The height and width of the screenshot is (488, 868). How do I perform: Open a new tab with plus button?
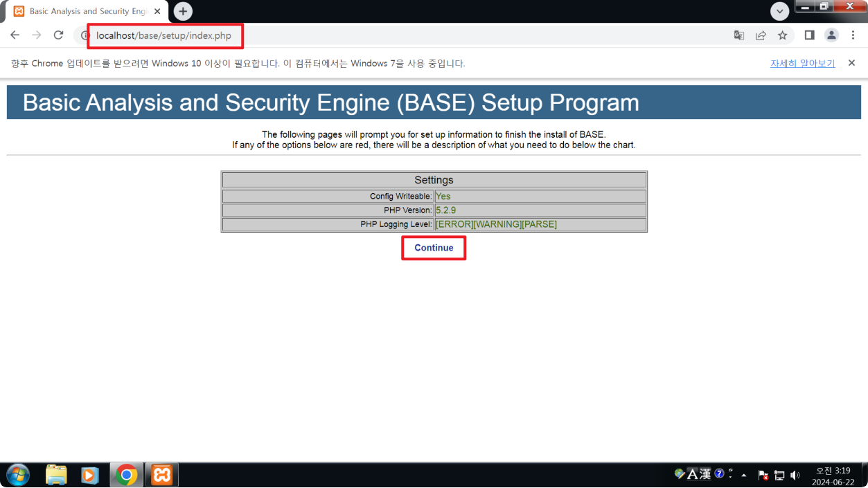[183, 11]
